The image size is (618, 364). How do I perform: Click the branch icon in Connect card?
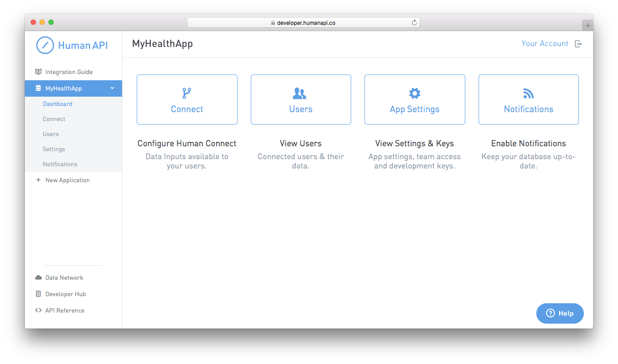(187, 93)
